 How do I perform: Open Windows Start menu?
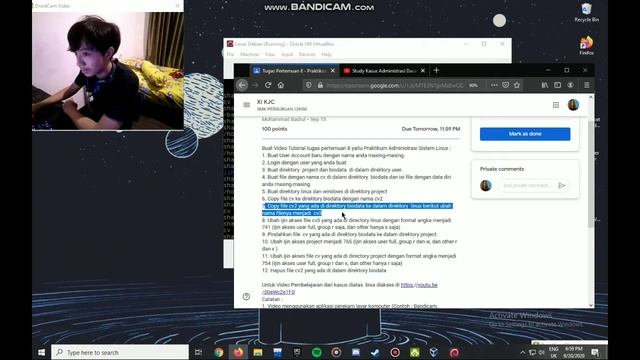click(41, 352)
